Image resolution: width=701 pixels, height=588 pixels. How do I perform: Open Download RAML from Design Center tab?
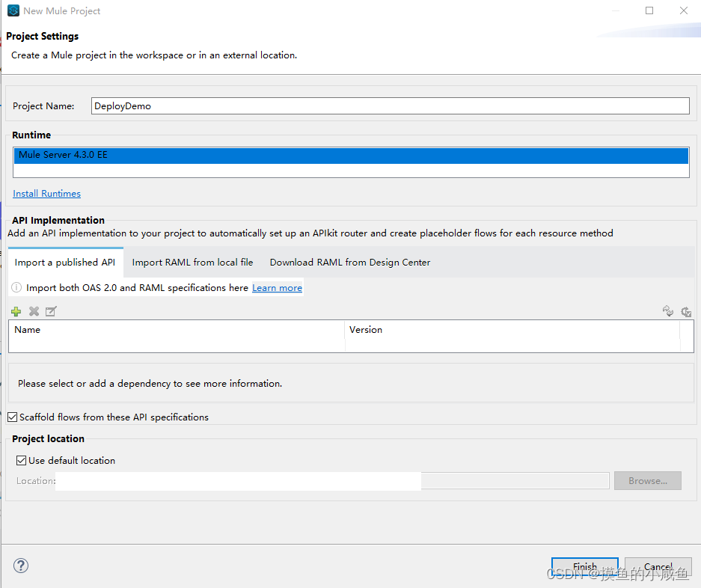click(x=350, y=263)
